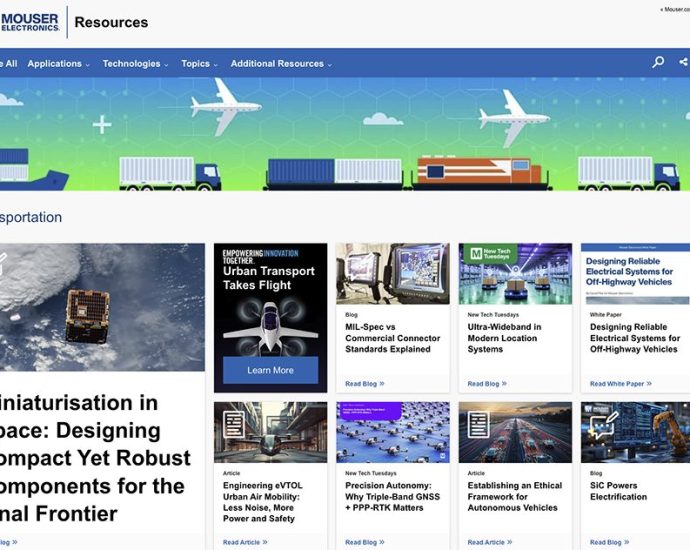Click the 'White Paper' category label

[606, 315]
